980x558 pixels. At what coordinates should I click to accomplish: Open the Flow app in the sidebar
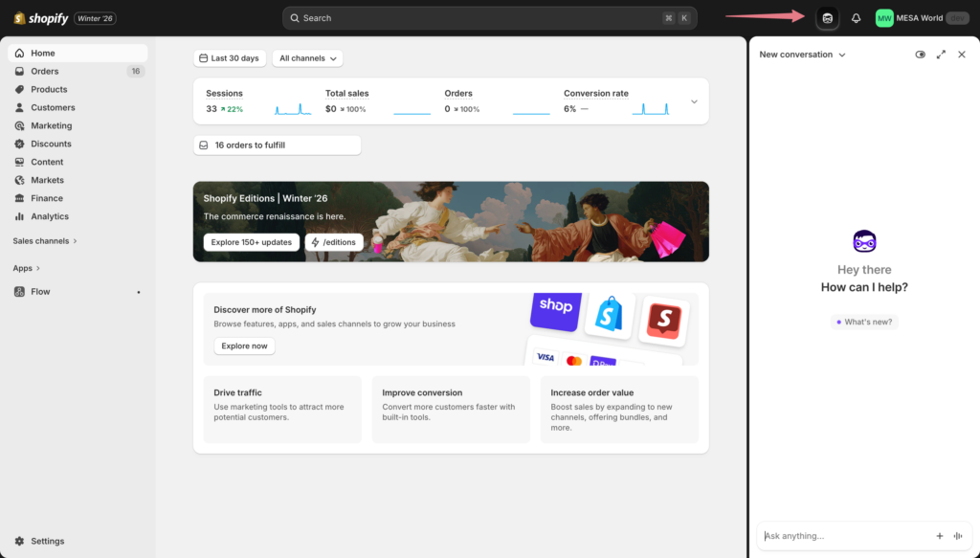pyautogui.click(x=38, y=291)
